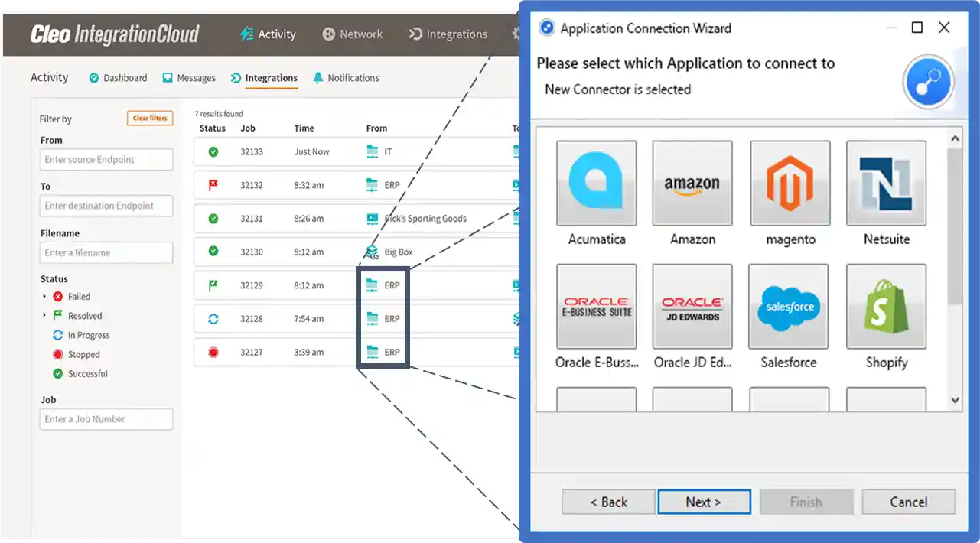Select Oracle JD Edwards connector
The image size is (980, 543).
[692, 306]
